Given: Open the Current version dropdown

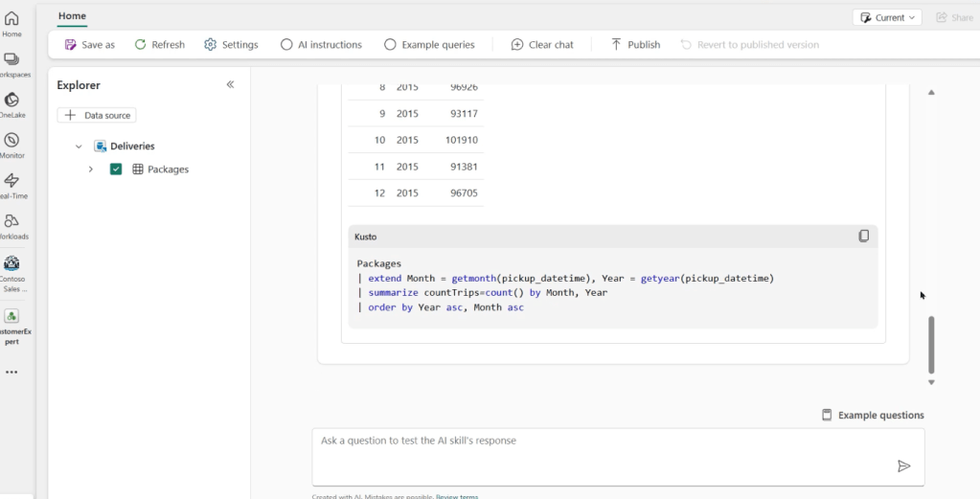Looking at the screenshot, I should 887,17.
